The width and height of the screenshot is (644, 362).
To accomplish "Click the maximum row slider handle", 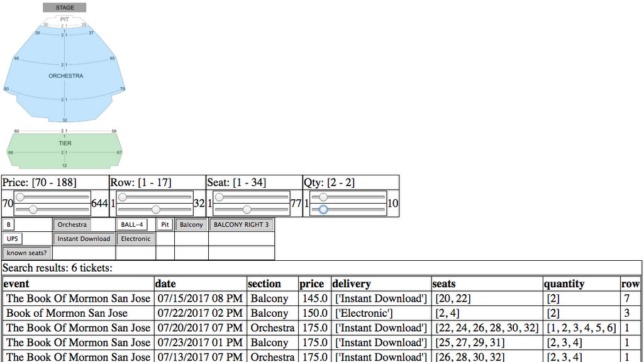I will (155, 209).
